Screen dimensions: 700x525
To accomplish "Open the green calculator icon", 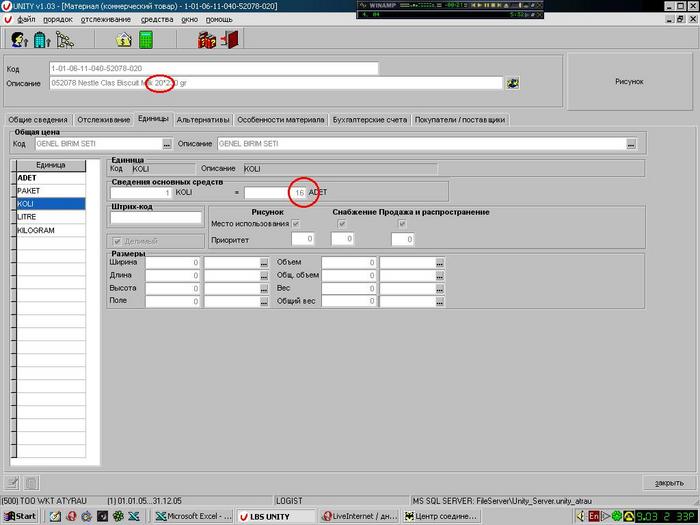I will [147, 40].
